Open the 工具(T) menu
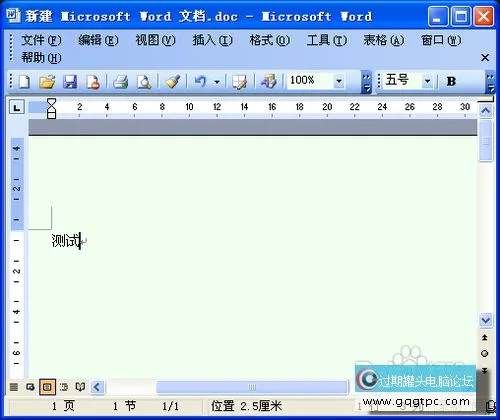Screen dimensions: 500x420 click(327, 40)
